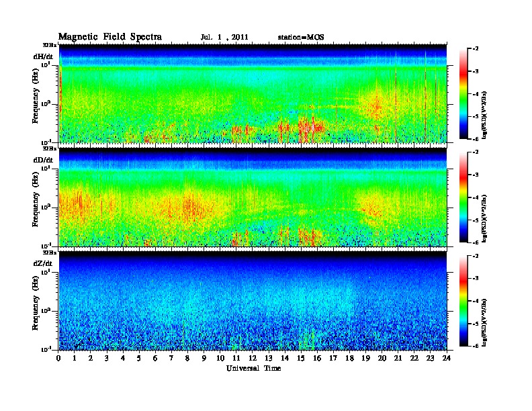Click the 10¹ frequency tick of dH/dt panel
Viewport: 532px width, 411px height.
46,64
